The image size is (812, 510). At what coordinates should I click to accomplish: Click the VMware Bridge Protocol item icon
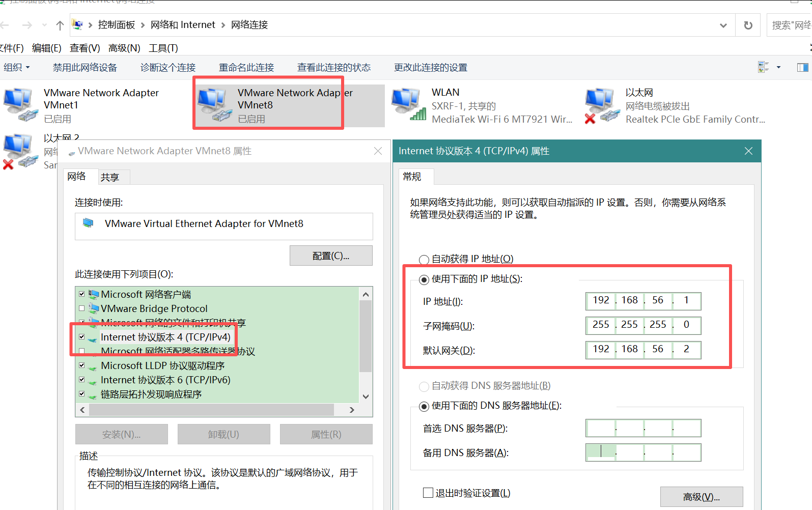[x=94, y=308]
